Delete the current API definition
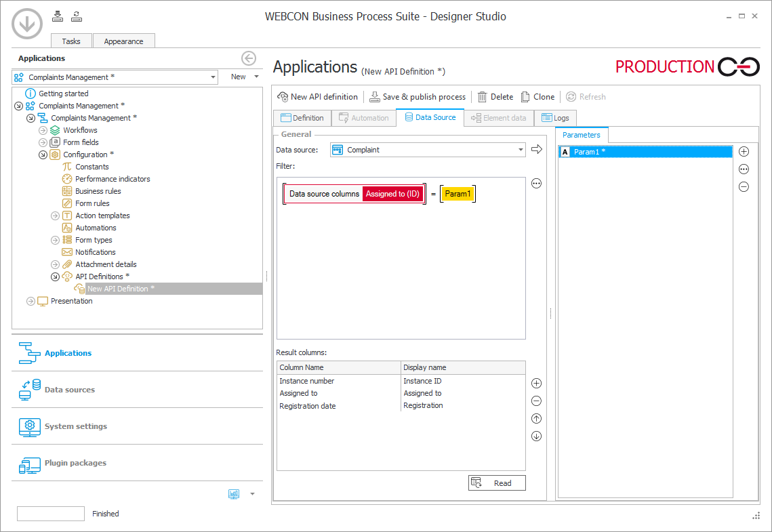 tap(495, 97)
